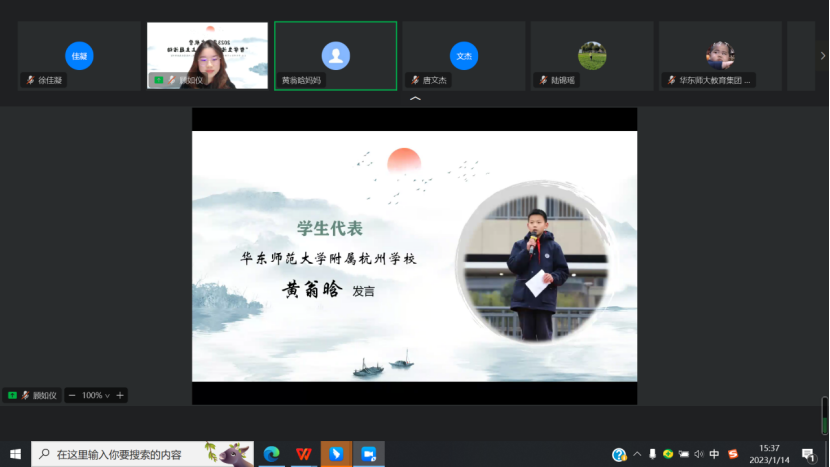Select participant tile 徐佳凝
The image size is (830, 467).
(x=79, y=56)
